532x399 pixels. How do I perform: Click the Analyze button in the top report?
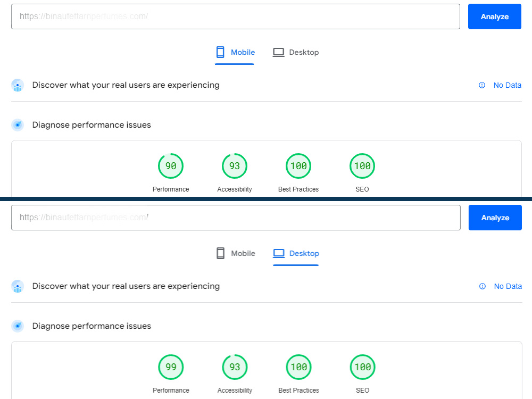tap(494, 16)
